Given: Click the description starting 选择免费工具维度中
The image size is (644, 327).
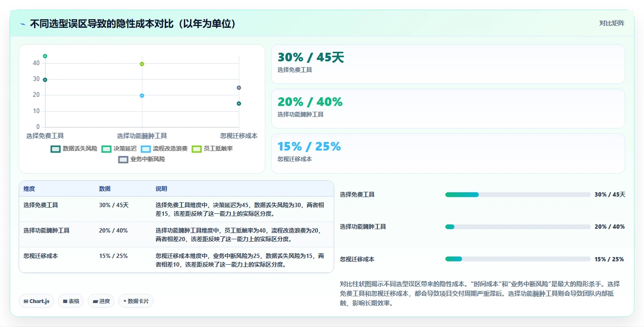Looking at the screenshot, I should point(241,209).
